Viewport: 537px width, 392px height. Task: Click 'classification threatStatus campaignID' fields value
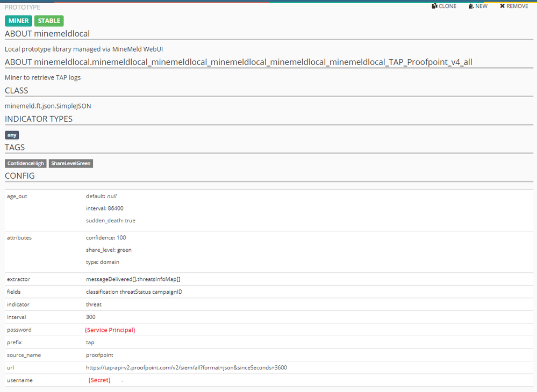pos(134,292)
